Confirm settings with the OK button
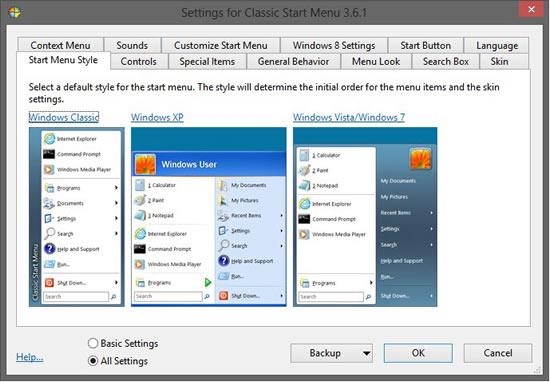The width and height of the screenshot is (550, 382). coord(418,353)
